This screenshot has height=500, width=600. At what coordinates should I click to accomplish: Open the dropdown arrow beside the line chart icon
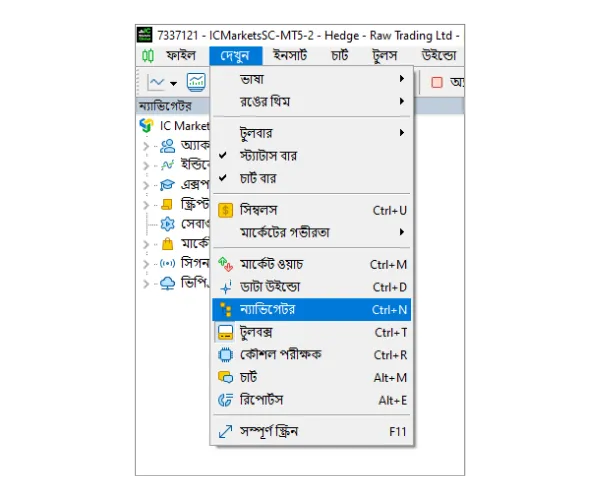(174, 83)
